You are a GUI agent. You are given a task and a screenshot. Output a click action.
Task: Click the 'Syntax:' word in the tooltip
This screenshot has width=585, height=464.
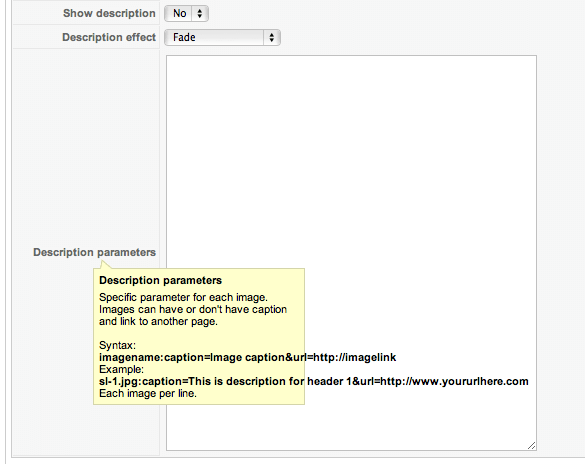click(x=118, y=345)
